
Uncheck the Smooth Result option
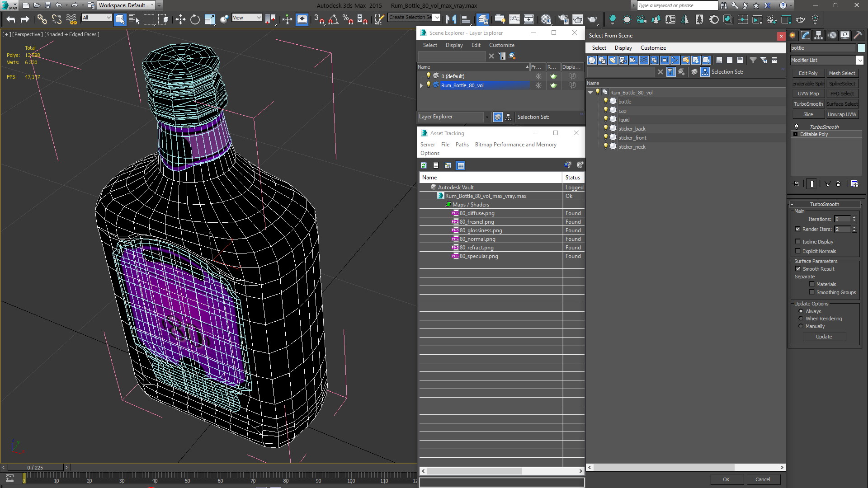pos(798,269)
